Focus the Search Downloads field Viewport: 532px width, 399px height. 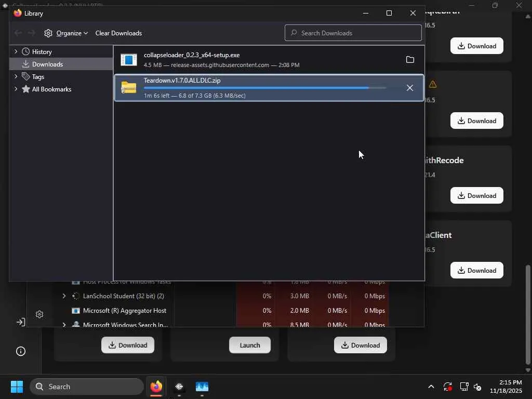coord(353,33)
